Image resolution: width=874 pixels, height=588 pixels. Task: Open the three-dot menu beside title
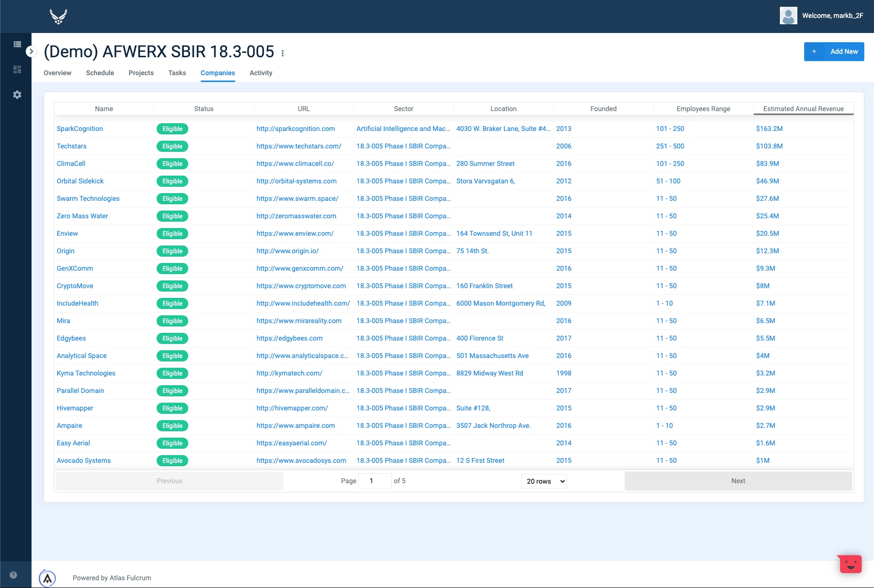click(283, 53)
